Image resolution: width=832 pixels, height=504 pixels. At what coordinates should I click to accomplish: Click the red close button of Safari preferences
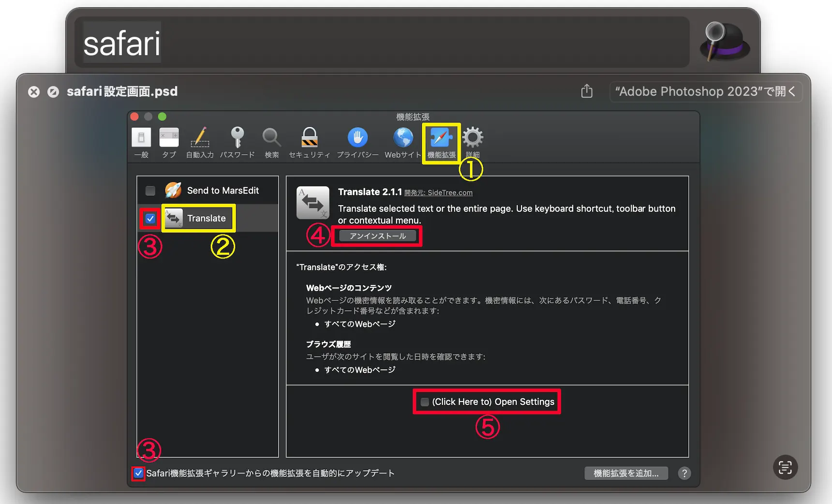(x=134, y=117)
